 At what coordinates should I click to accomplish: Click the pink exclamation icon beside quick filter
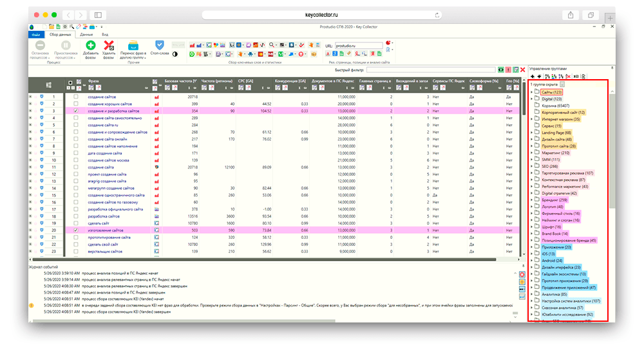(x=508, y=70)
